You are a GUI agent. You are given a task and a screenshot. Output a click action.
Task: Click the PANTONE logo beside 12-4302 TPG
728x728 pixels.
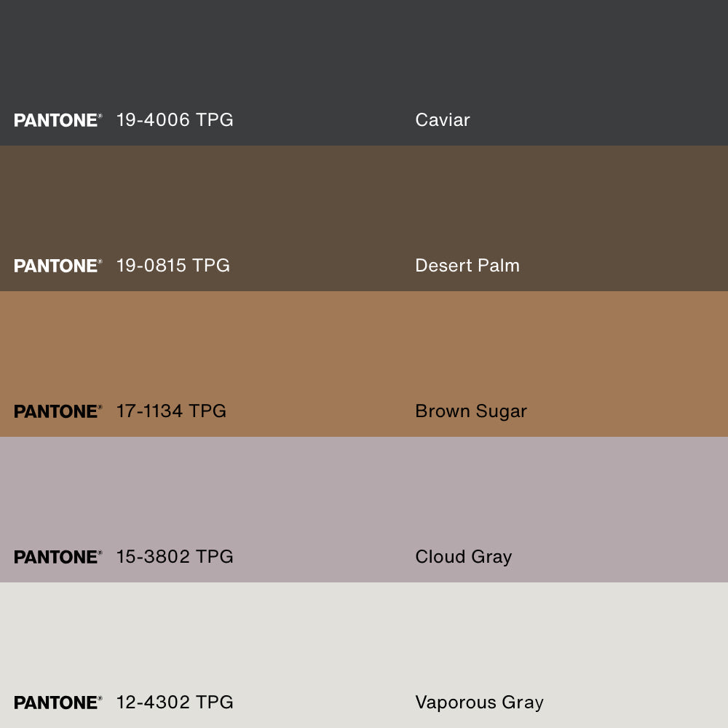[x=58, y=703]
